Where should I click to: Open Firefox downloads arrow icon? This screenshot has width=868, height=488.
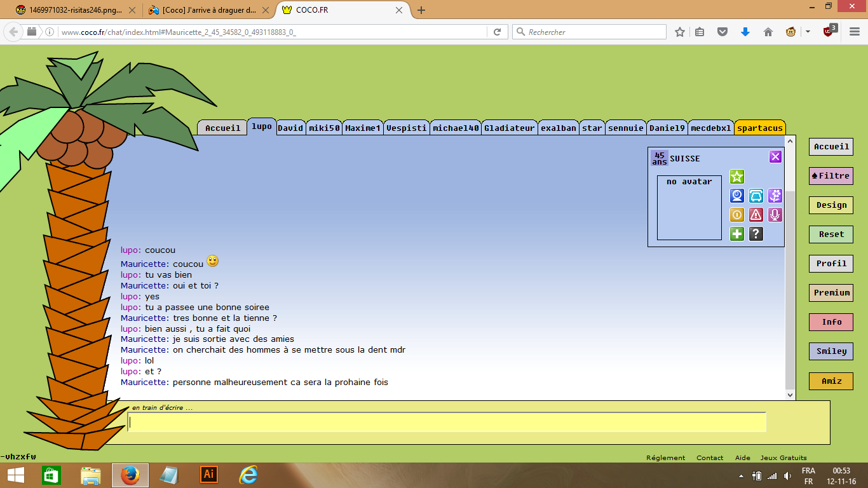pyautogui.click(x=745, y=32)
